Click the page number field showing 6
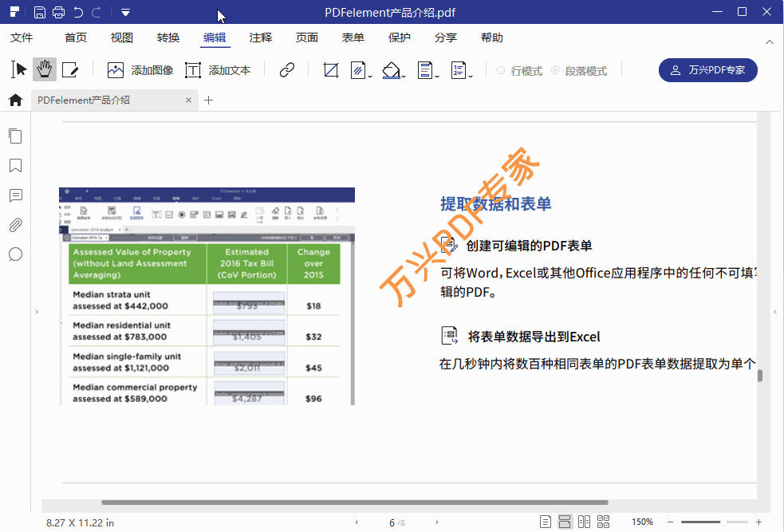784x532 pixels. pos(392,522)
